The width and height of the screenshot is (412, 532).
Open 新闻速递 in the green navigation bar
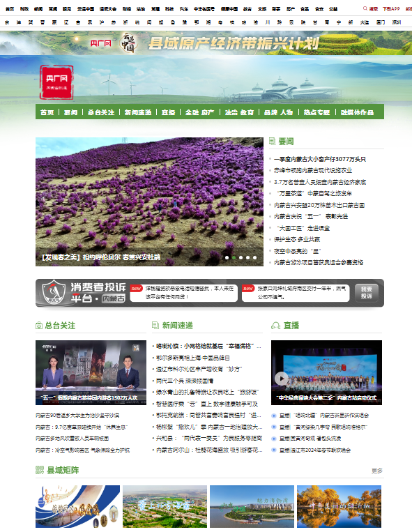(138, 112)
